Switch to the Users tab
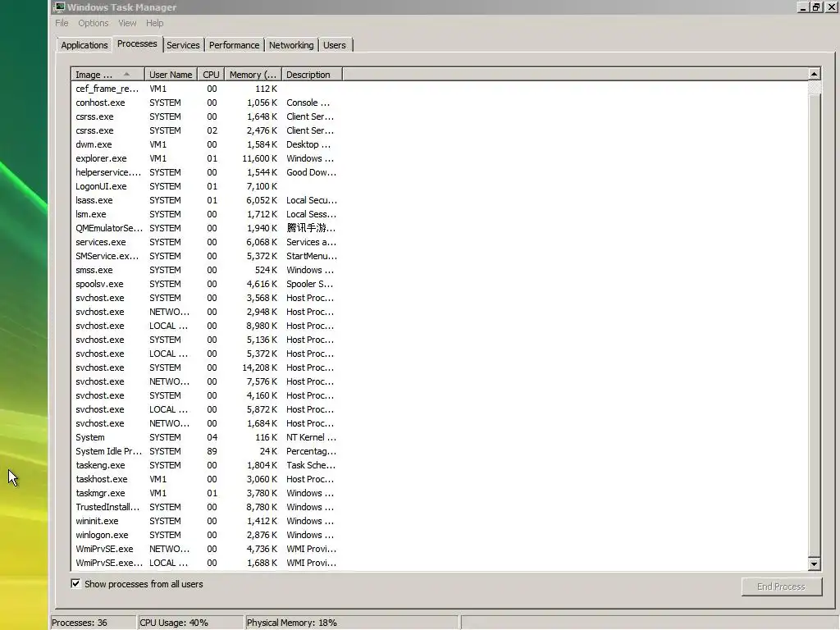Image resolution: width=840 pixels, height=630 pixels. 335,45
